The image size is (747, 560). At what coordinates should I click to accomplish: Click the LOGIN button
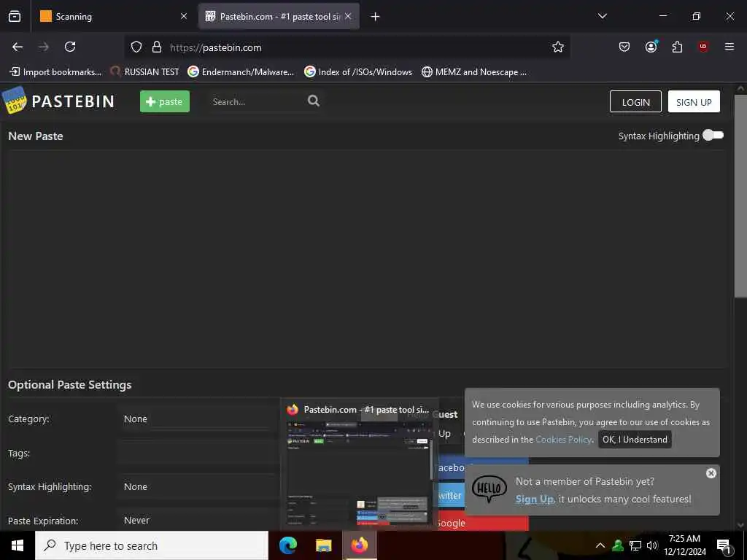point(635,101)
